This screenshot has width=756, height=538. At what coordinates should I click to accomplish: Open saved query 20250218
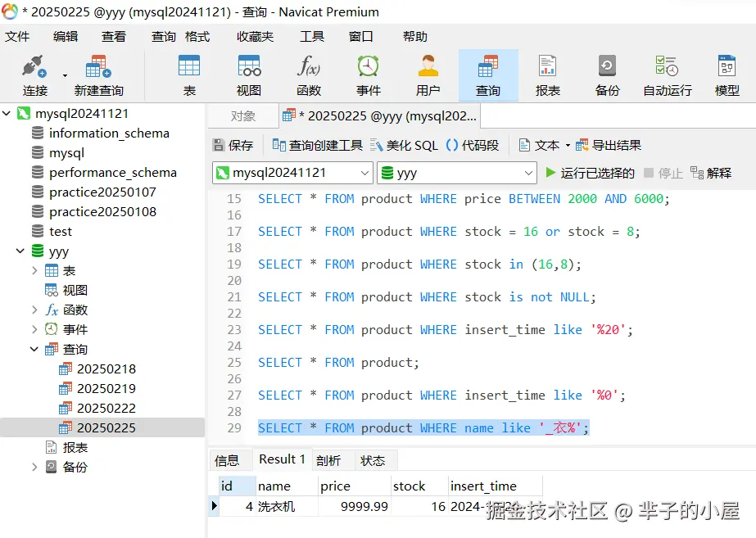(x=106, y=368)
